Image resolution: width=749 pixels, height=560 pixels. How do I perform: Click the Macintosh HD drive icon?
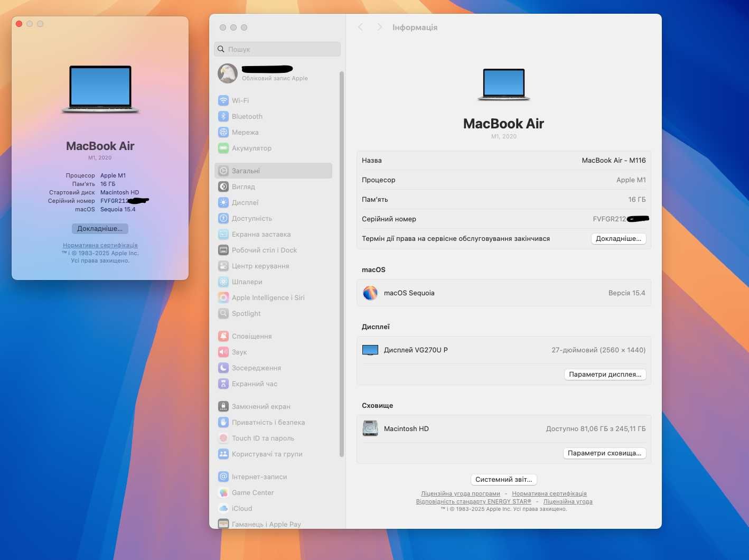(370, 428)
